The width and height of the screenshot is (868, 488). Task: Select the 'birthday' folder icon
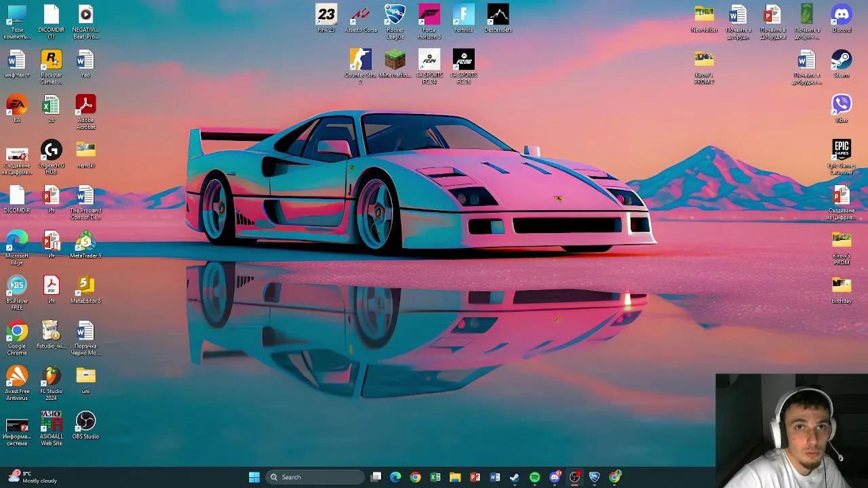(842, 290)
